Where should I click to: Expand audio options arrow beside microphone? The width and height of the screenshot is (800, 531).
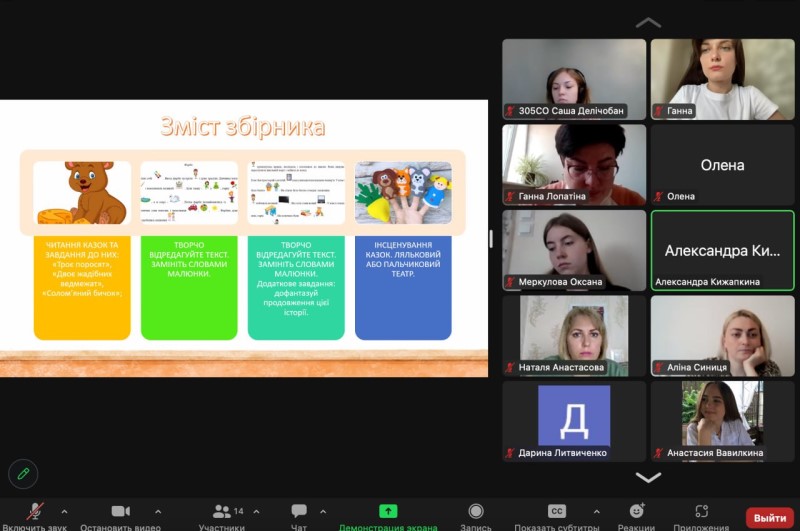pyautogui.click(x=64, y=511)
